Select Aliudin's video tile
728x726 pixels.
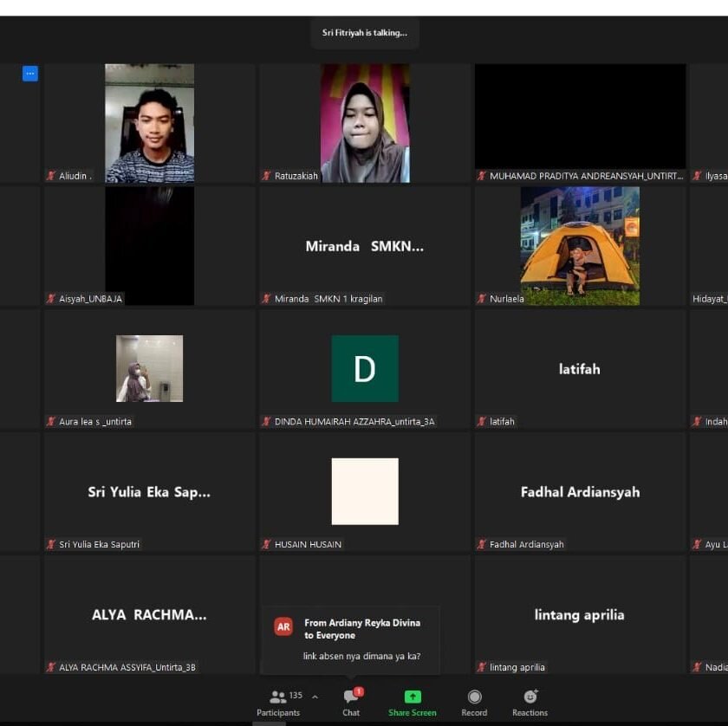point(149,123)
